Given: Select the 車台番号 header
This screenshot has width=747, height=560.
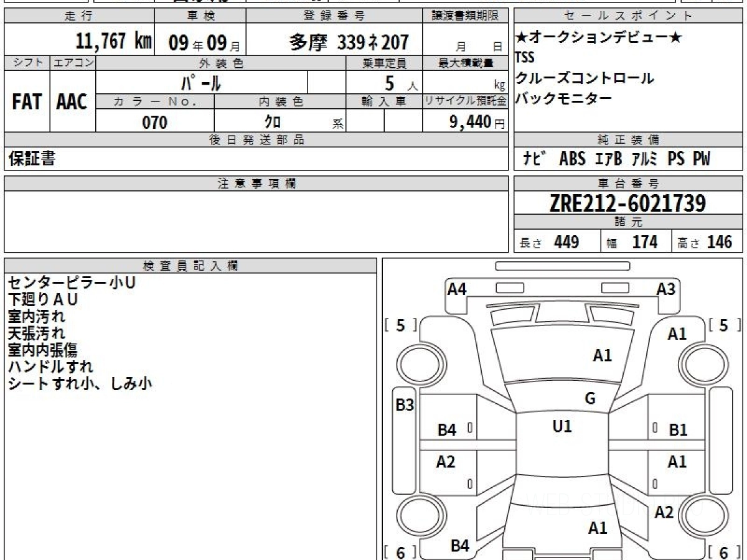Looking at the screenshot, I should click(x=627, y=184).
